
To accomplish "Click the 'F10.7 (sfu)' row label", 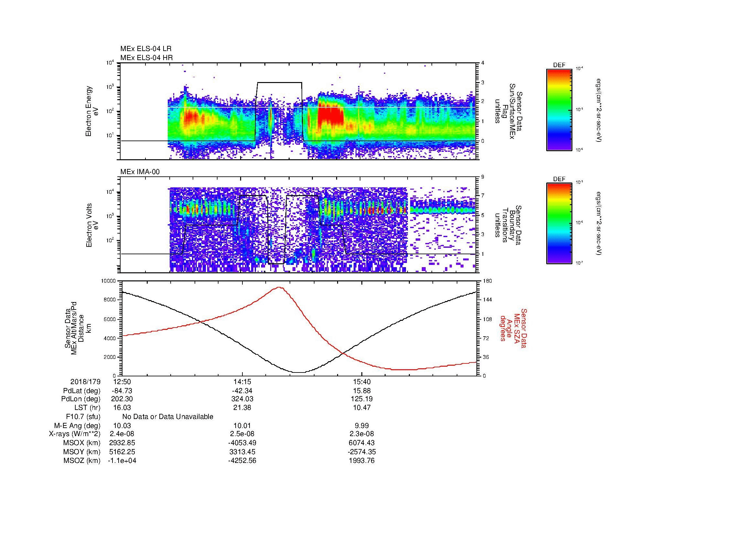I will [83, 416].
